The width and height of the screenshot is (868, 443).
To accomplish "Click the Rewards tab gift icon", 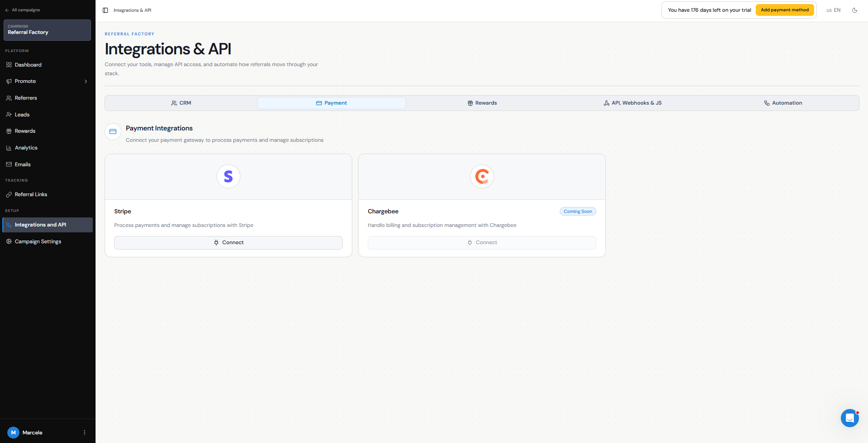I will coord(470,103).
